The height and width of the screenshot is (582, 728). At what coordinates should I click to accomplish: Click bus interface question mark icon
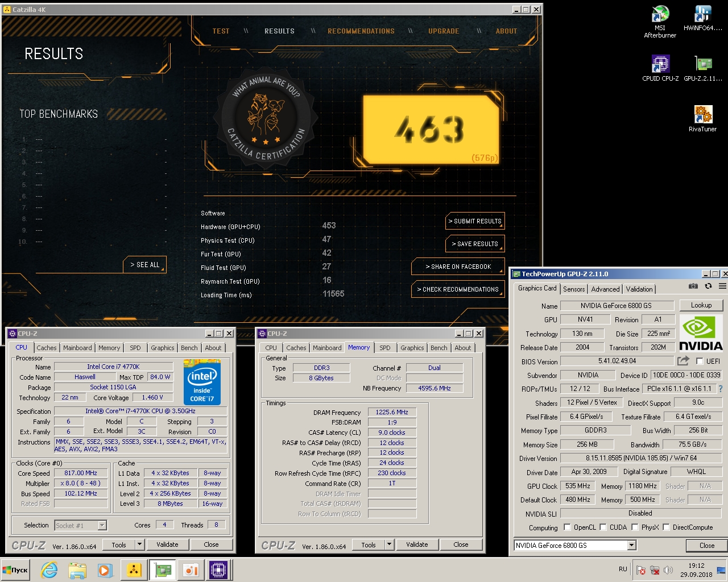721,389
